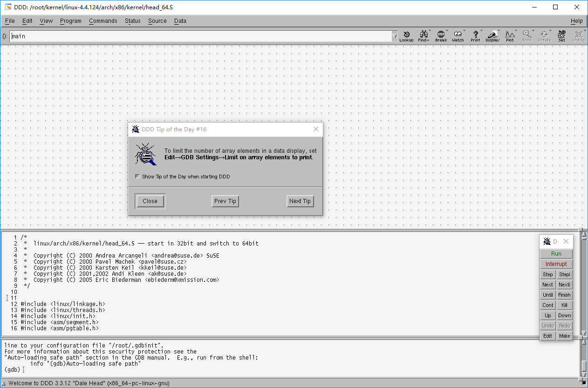Close Tip of the Day via its X
This screenshot has height=388, width=588.
[316, 129]
